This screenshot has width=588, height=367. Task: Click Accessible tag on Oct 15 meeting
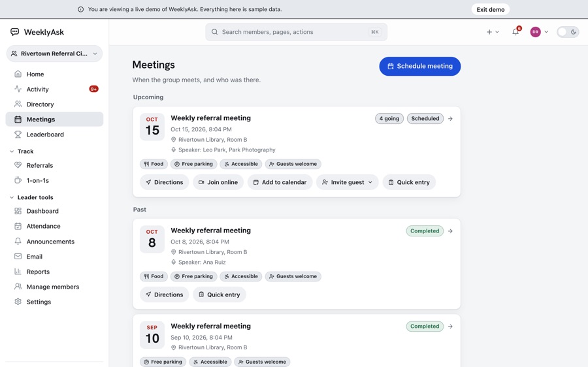click(x=240, y=164)
